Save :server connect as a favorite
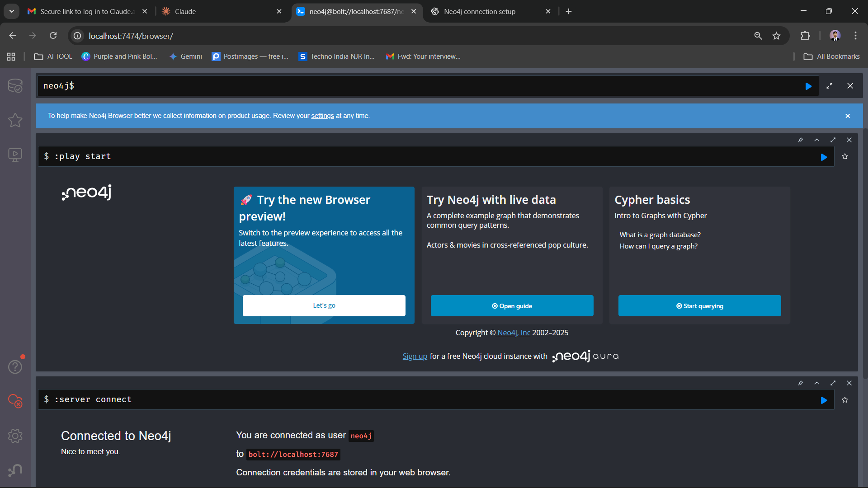 845,400
